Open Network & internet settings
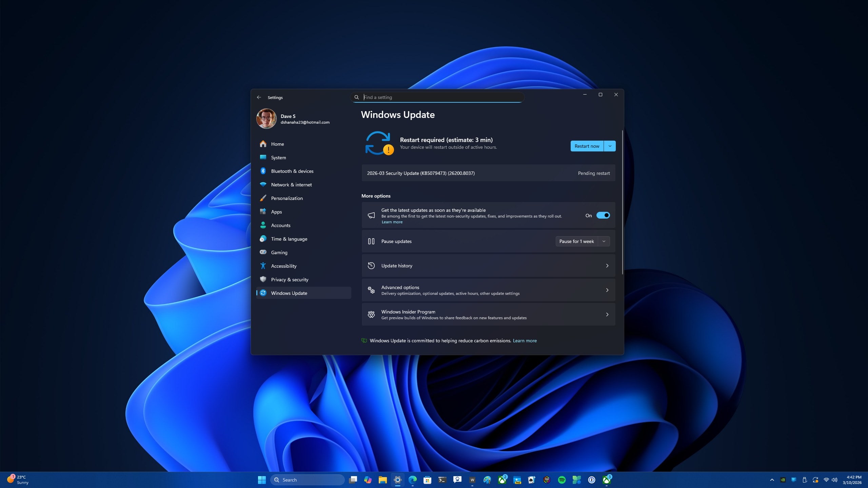The image size is (868, 488). [291, 184]
